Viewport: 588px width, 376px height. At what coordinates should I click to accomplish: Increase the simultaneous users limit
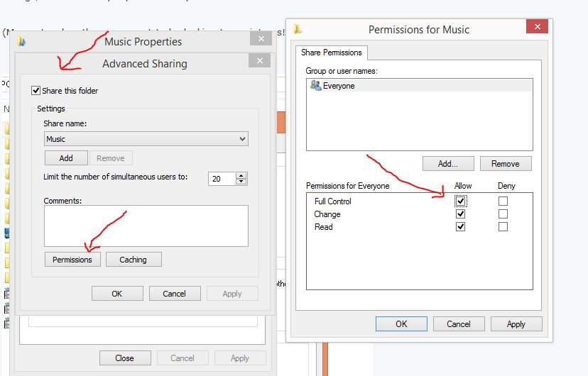click(241, 175)
